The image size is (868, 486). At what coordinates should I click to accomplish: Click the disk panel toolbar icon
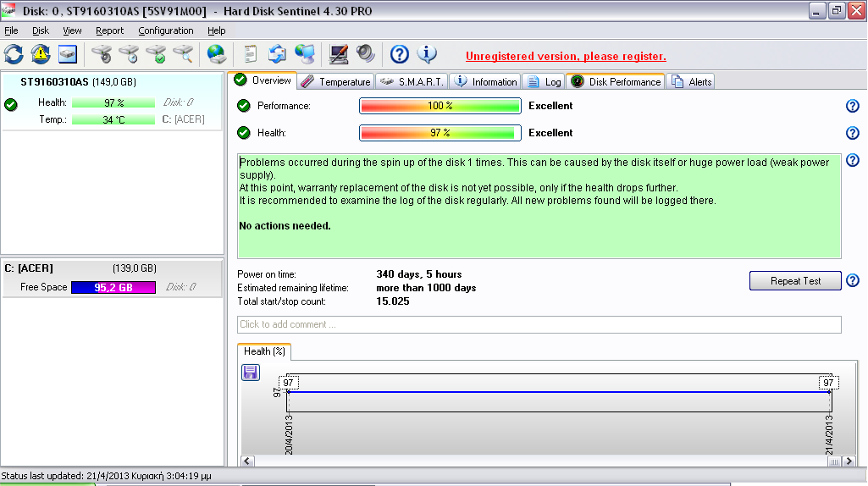coord(68,54)
